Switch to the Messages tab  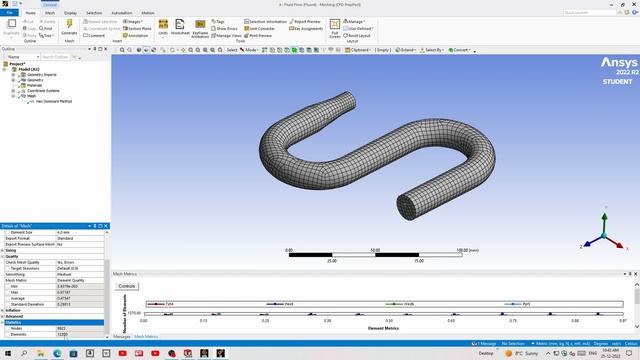click(x=121, y=337)
